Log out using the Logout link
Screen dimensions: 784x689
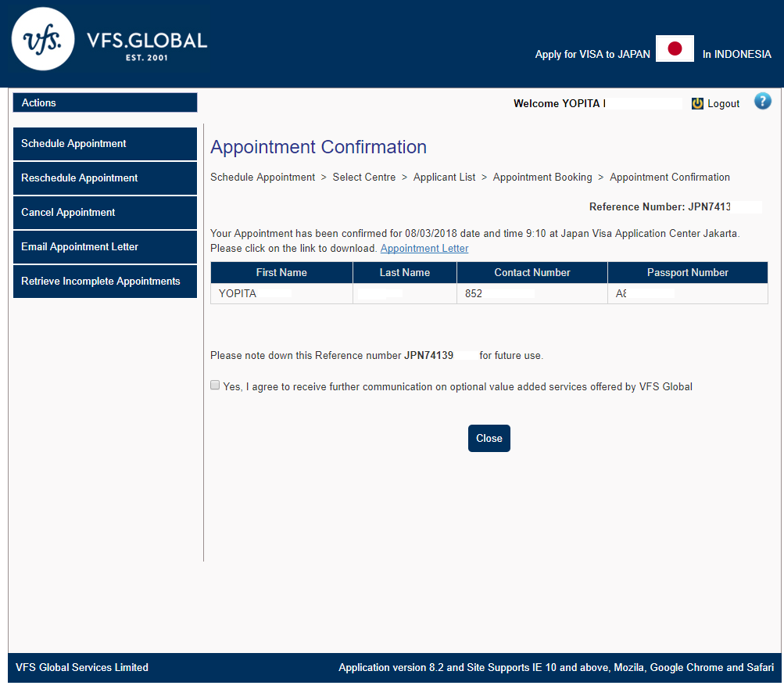(723, 103)
